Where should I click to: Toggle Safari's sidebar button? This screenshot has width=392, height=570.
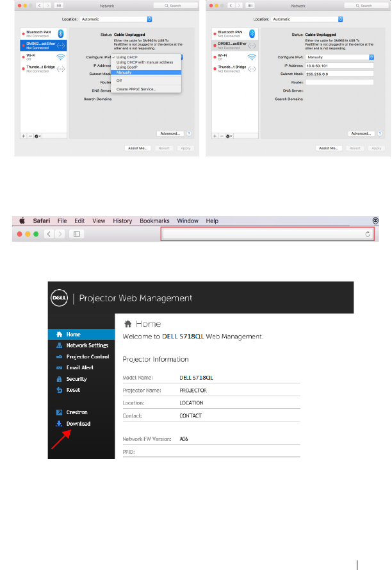tap(77, 234)
